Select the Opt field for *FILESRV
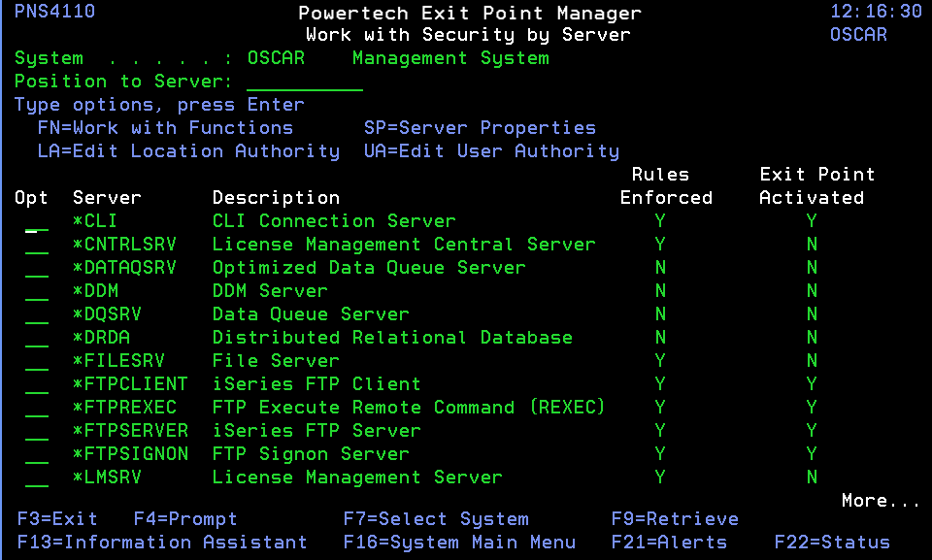 (37, 361)
